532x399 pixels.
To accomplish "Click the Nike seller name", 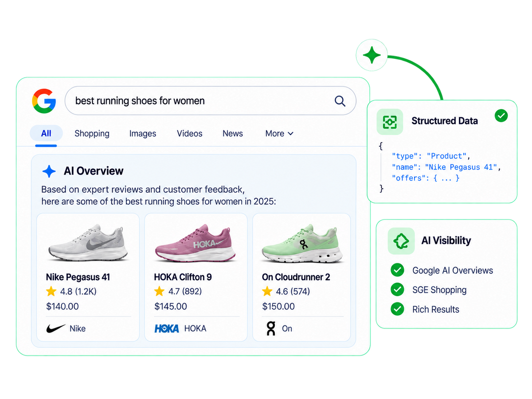I will point(78,329).
